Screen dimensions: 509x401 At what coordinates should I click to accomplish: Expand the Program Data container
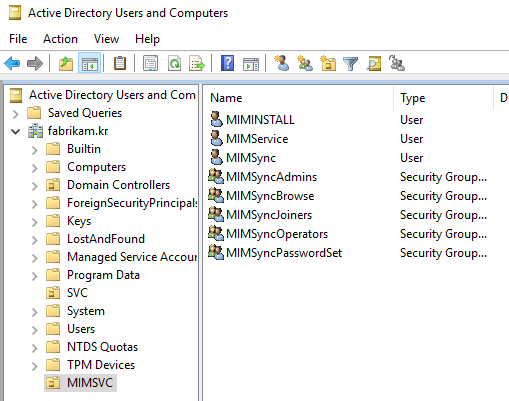pyautogui.click(x=34, y=276)
